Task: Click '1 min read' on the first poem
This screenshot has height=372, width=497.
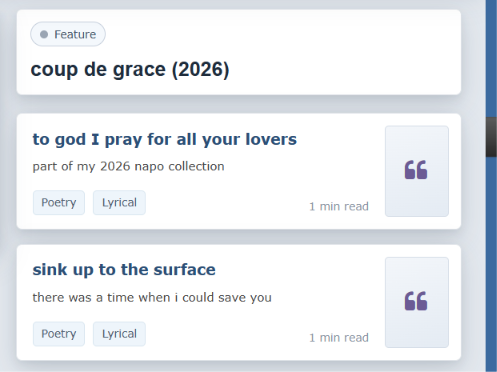Action: 339,206
